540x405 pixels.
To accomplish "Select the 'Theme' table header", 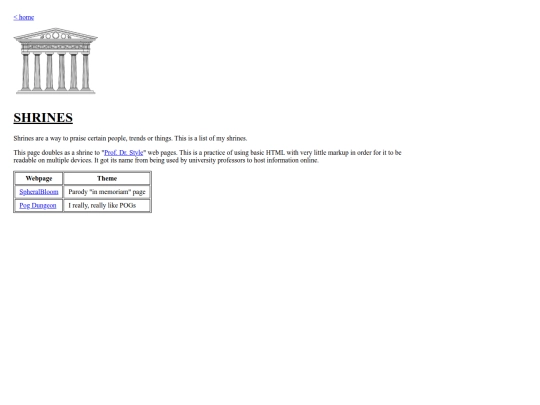I will coord(107,178).
